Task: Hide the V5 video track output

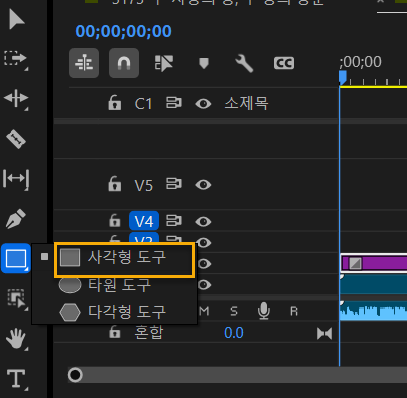Action: tap(203, 185)
